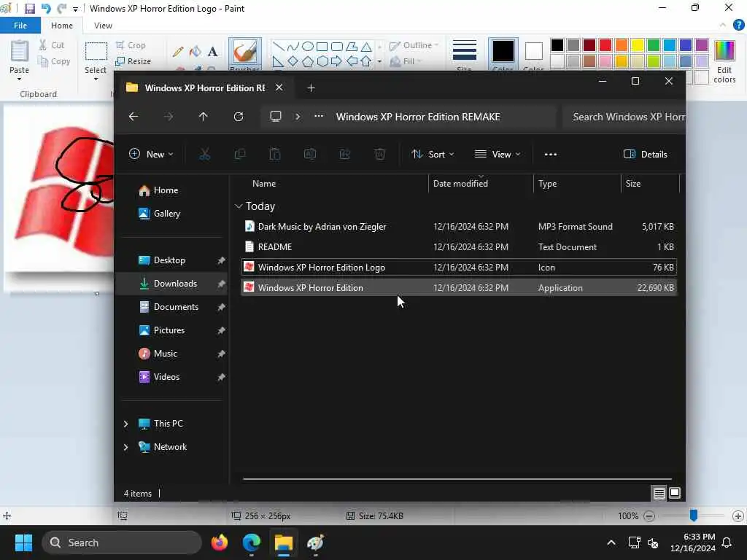Click the Delete trash icon in Explorer toolbar

[x=379, y=155]
